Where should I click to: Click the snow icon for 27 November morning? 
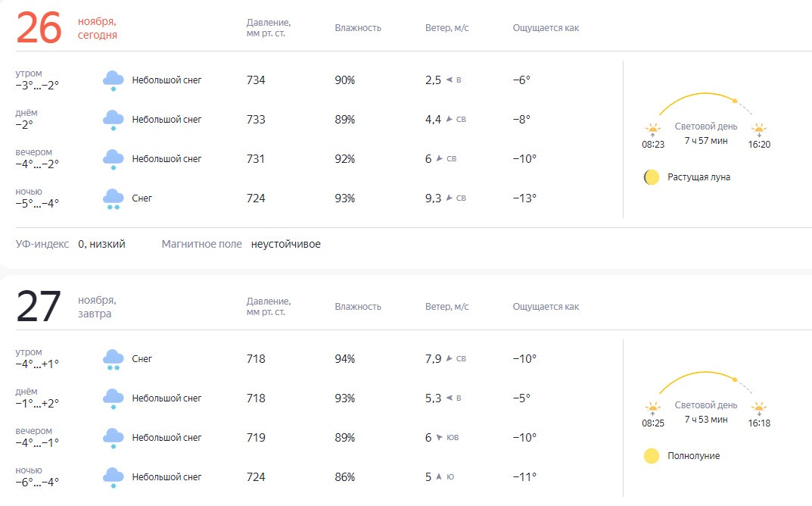click(114, 361)
